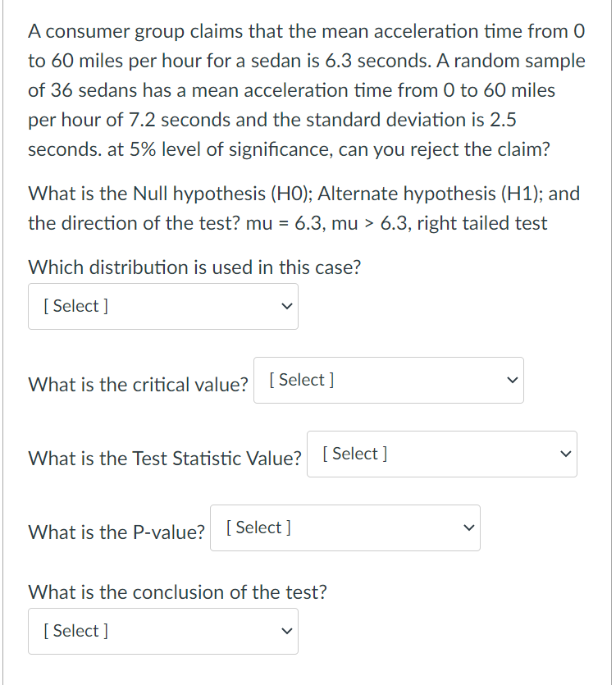The image size is (616, 685).
Task: Click the "of 36 sedans" sample size text
Action: [80, 90]
